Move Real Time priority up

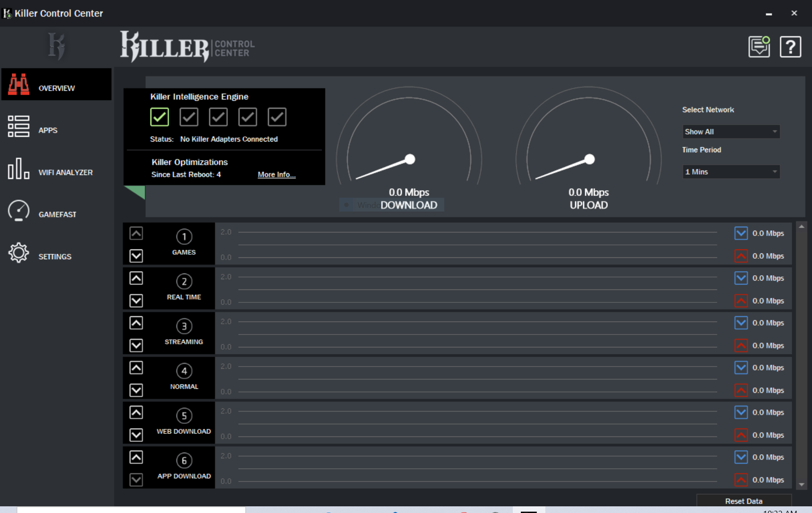click(136, 278)
